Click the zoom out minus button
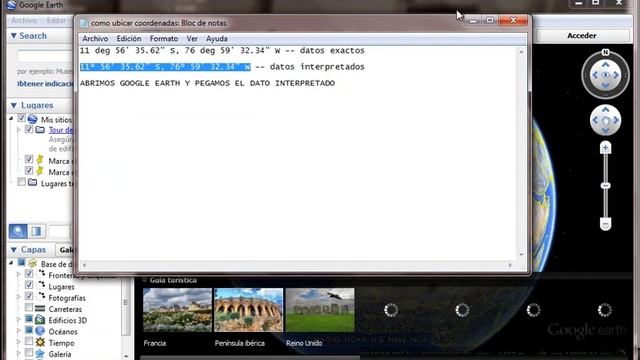The width and height of the screenshot is (640, 360). [605, 224]
